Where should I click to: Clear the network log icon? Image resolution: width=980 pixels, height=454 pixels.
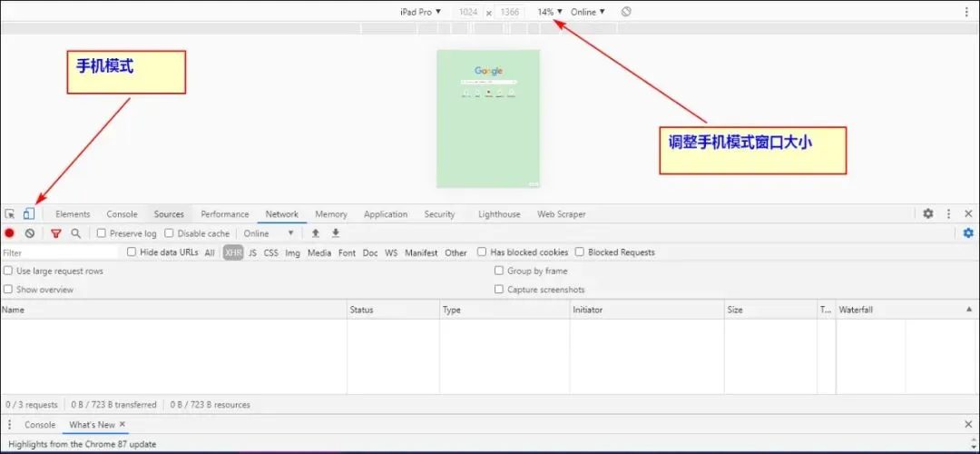(29, 233)
